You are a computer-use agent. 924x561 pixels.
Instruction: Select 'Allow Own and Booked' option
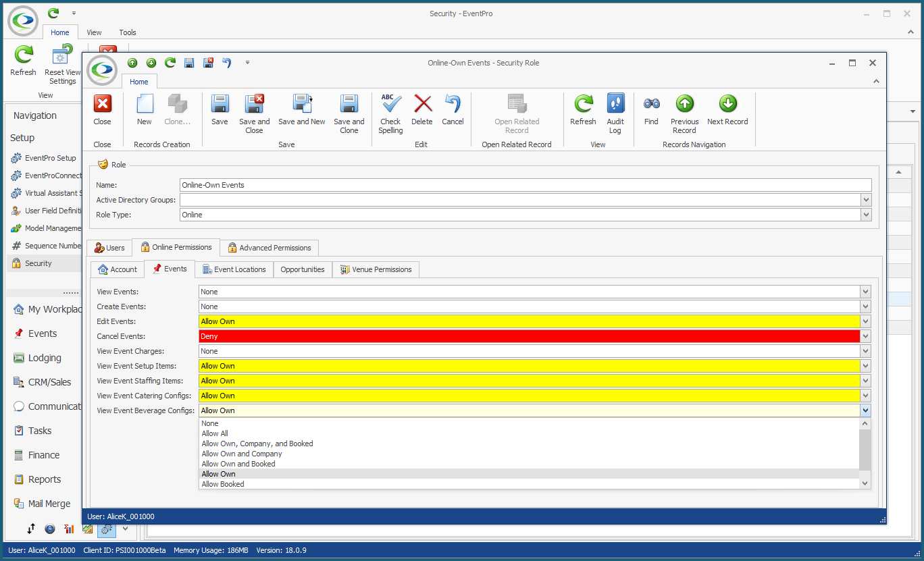point(530,464)
